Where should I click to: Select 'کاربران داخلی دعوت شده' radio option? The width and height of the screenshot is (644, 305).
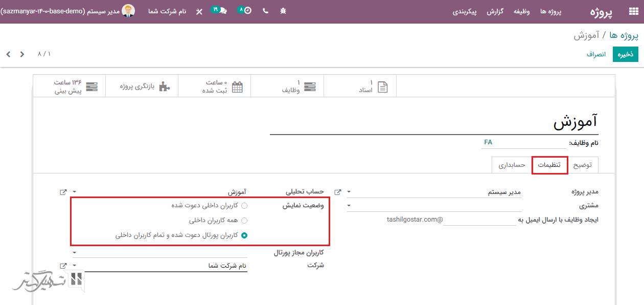pos(244,206)
